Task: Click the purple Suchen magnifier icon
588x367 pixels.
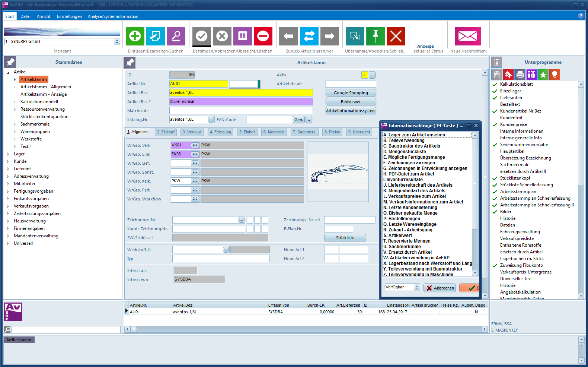Action: tap(176, 36)
